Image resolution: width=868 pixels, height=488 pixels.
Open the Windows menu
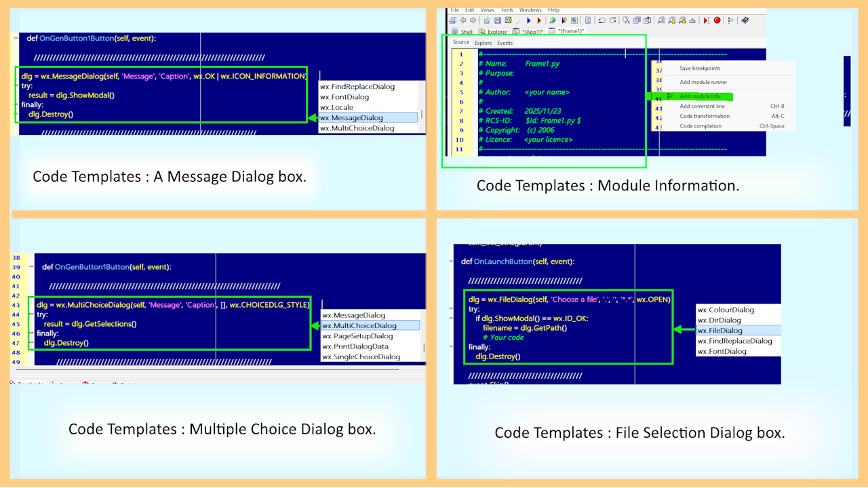click(530, 10)
